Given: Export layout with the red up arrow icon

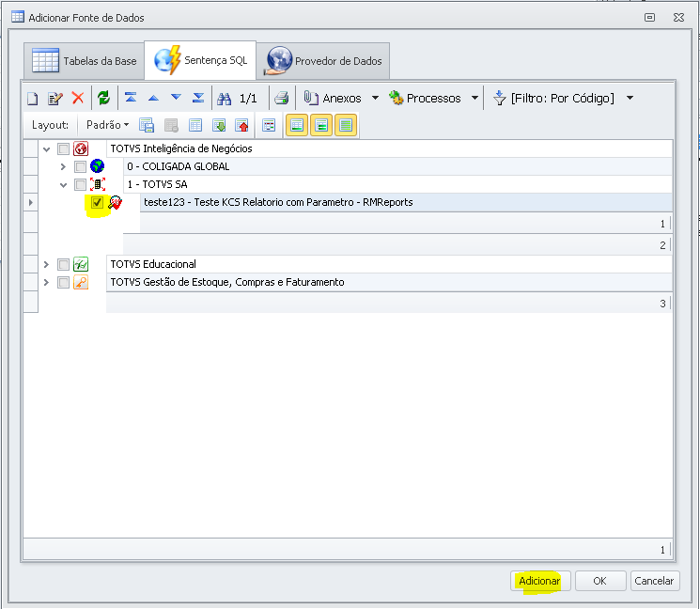Looking at the screenshot, I should [241, 125].
